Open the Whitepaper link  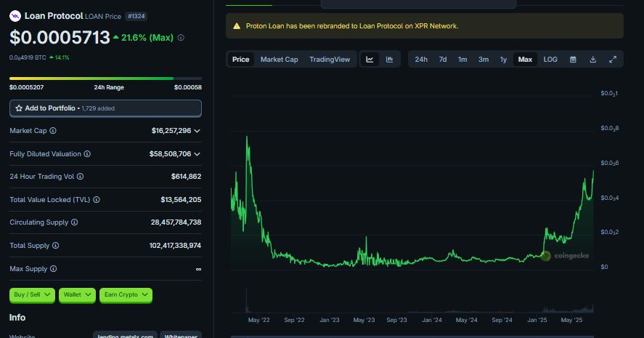pos(181,335)
